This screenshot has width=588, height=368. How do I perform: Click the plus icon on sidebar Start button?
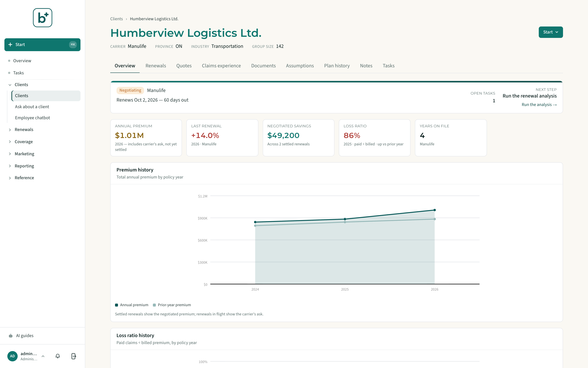(x=10, y=45)
